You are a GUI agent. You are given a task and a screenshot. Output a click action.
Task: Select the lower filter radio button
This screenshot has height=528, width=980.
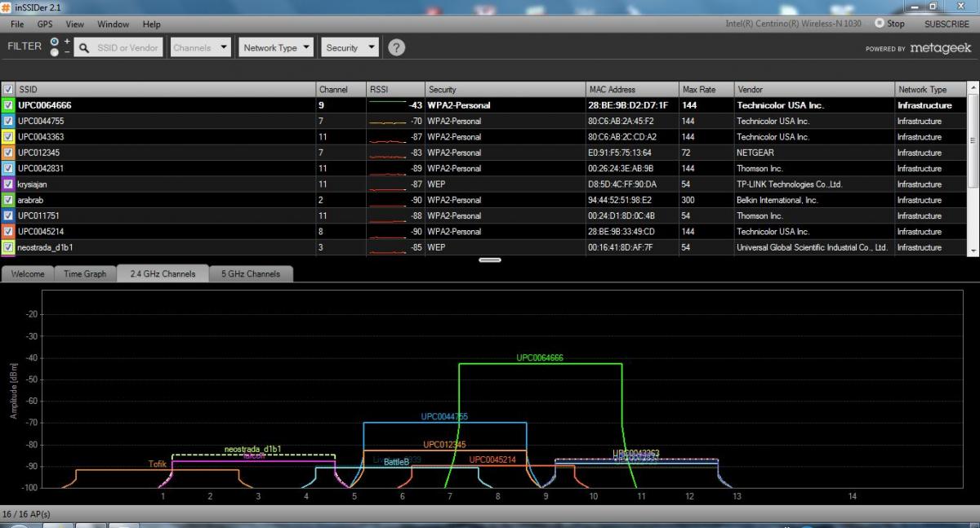pos(55,52)
